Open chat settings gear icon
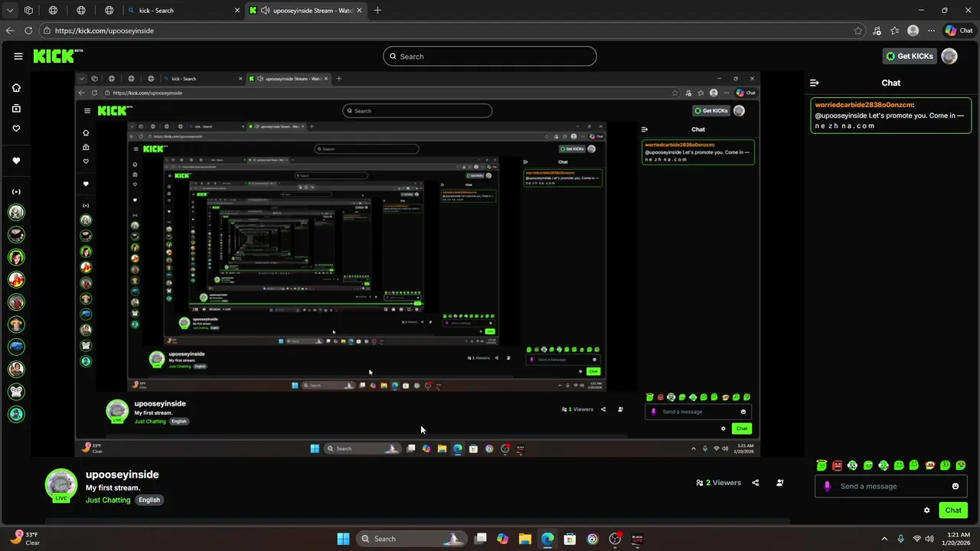 click(926, 510)
